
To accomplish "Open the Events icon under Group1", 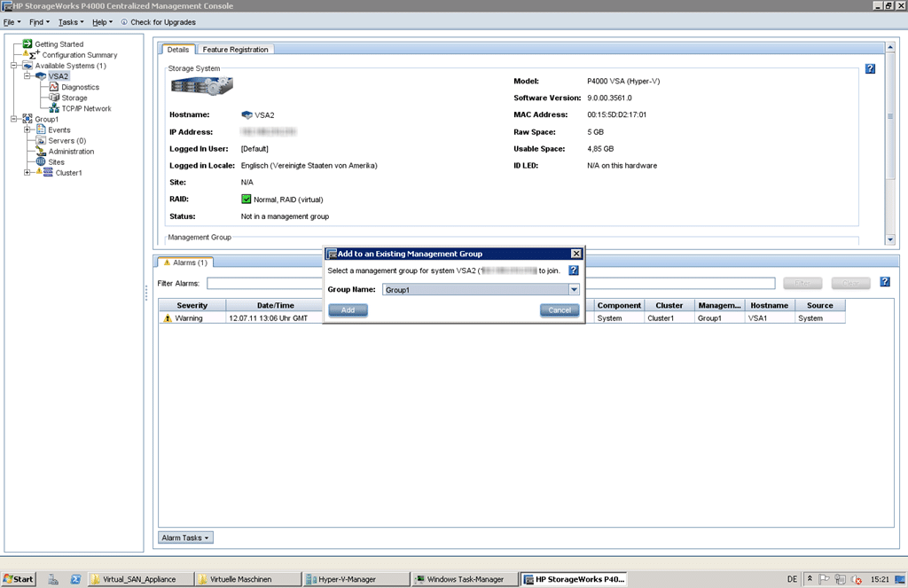I will pyautogui.click(x=41, y=129).
